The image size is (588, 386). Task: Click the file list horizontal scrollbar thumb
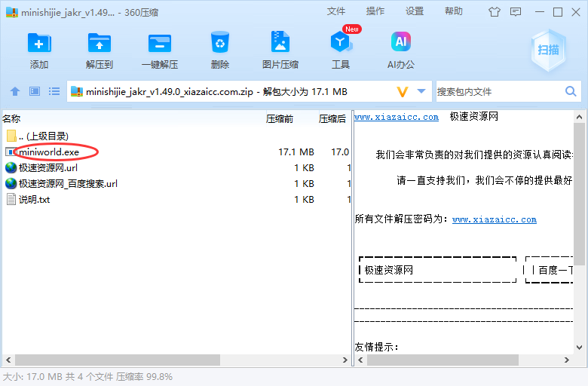click(x=118, y=360)
